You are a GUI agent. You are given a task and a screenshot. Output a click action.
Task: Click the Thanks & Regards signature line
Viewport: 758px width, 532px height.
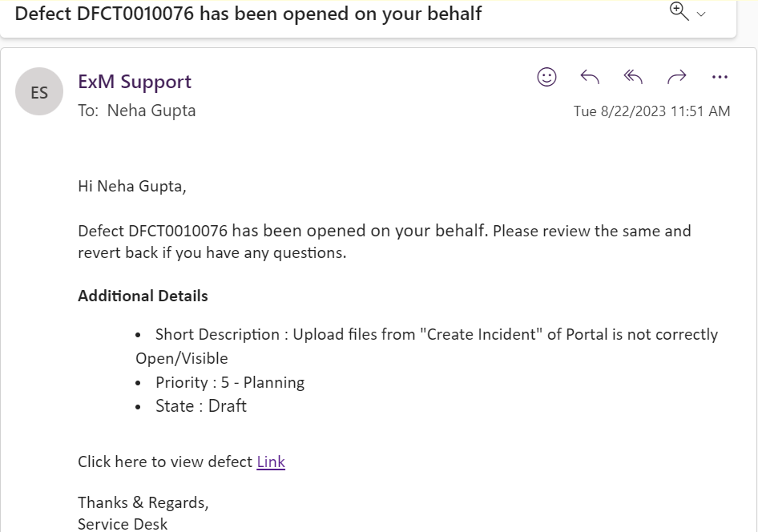[143, 502]
